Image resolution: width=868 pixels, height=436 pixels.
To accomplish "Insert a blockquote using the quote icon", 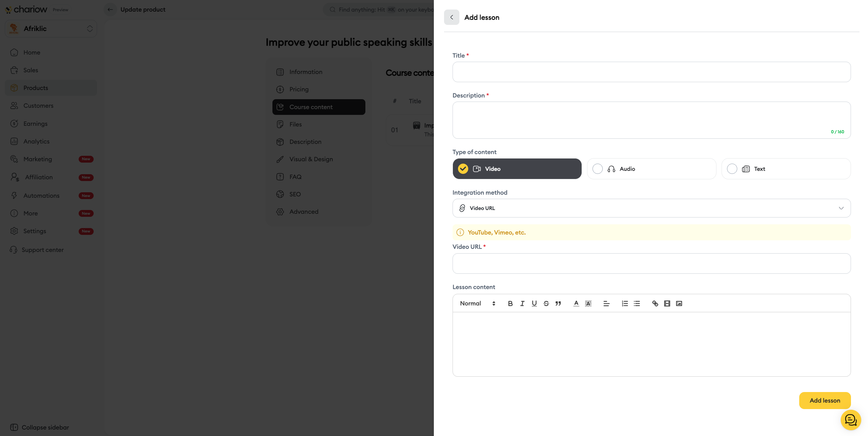I will (558, 303).
